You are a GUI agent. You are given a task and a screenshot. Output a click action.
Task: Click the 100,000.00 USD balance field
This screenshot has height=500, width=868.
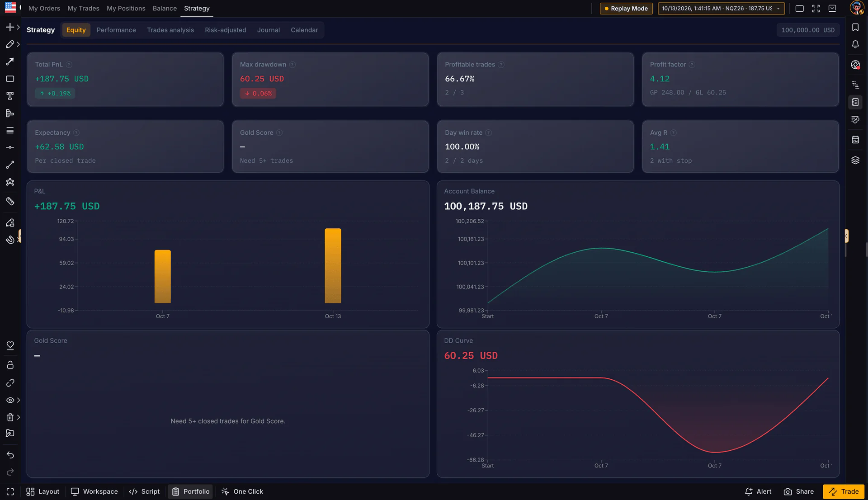coord(808,30)
